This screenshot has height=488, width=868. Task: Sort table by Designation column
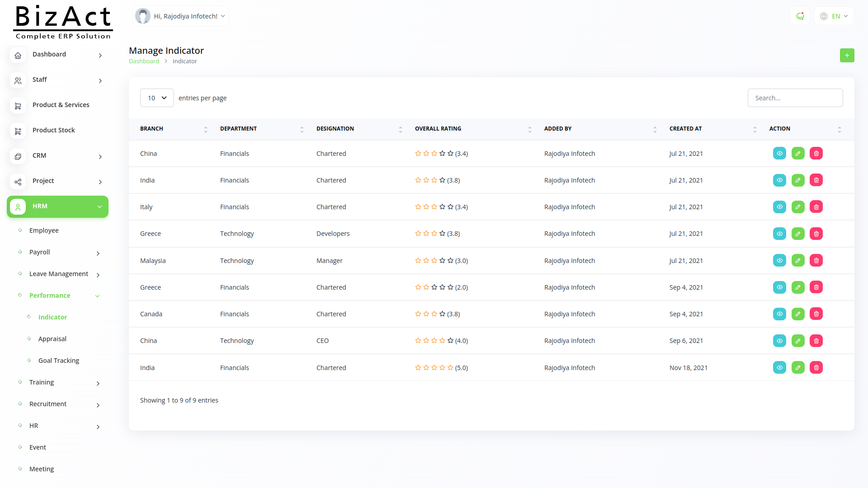click(359, 129)
